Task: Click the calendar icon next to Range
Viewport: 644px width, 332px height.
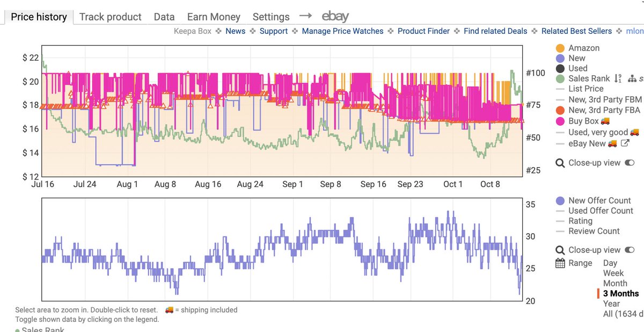Action: pyautogui.click(x=560, y=262)
